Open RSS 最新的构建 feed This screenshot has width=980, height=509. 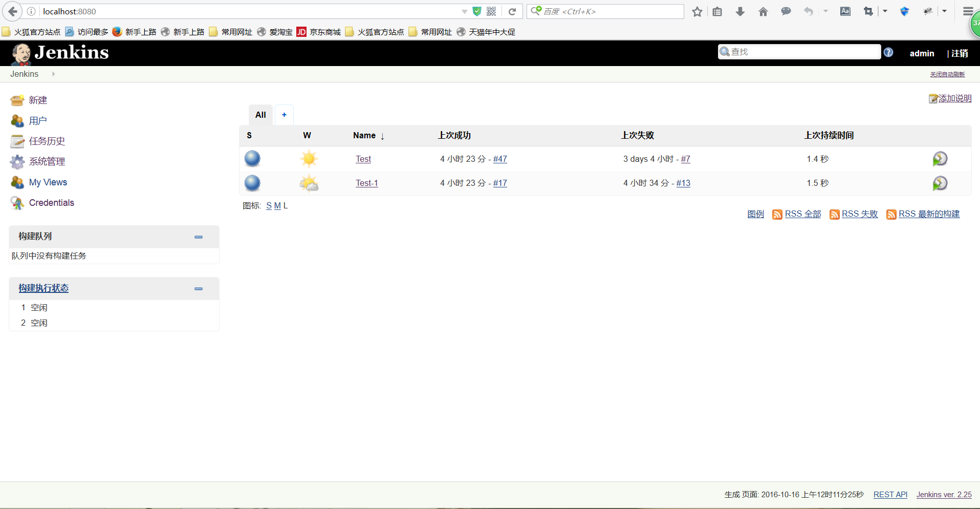point(929,214)
